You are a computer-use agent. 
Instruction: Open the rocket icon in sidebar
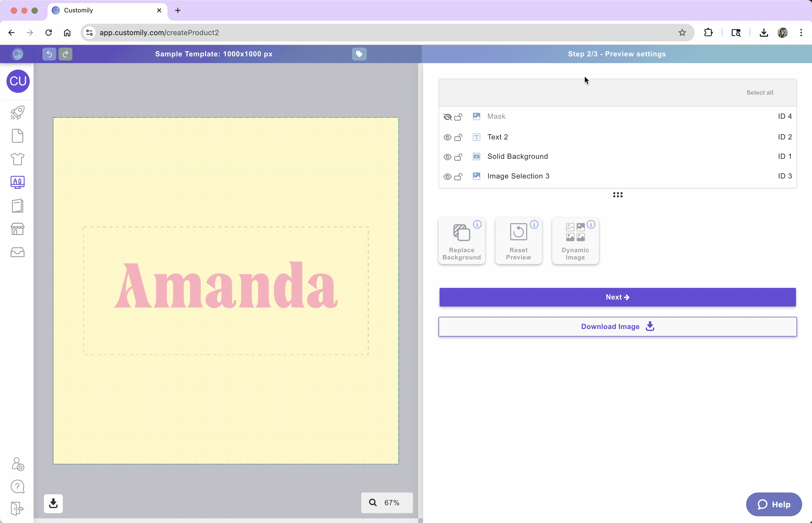coord(18,113)
